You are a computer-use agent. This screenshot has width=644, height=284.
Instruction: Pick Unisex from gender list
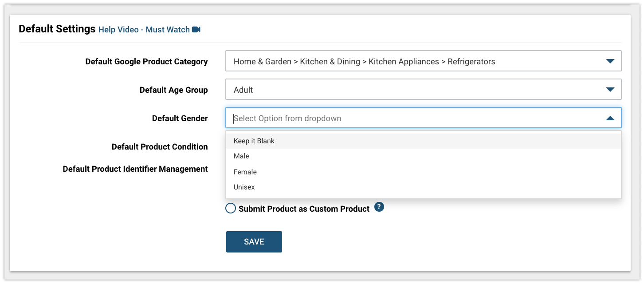pyautogui.click(x=423, y=187)
